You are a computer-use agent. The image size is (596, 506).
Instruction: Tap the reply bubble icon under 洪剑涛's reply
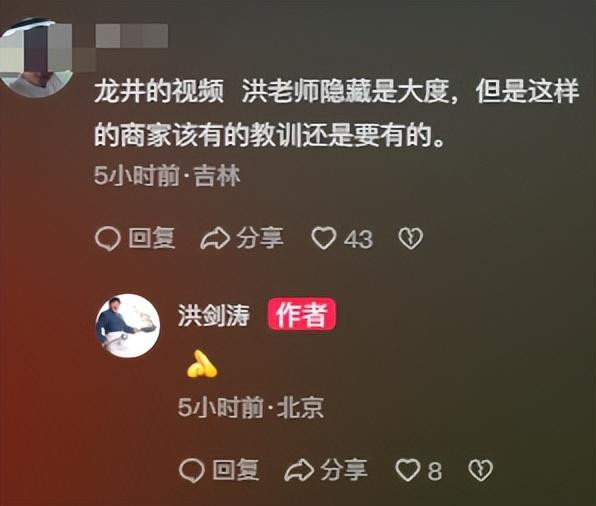pyautogui.click(x=192, y=470)
